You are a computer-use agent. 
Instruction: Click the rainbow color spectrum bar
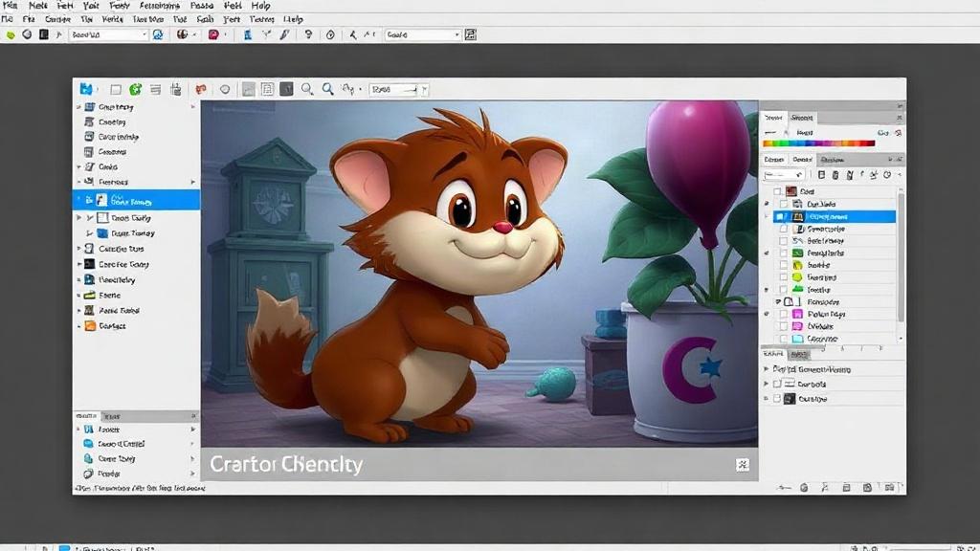[819, 143]
